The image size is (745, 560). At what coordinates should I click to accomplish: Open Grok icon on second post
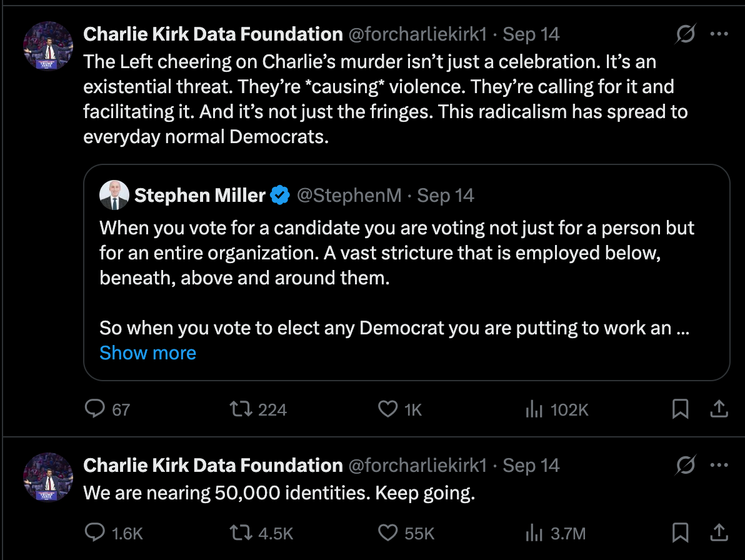[x=686, y=466]
